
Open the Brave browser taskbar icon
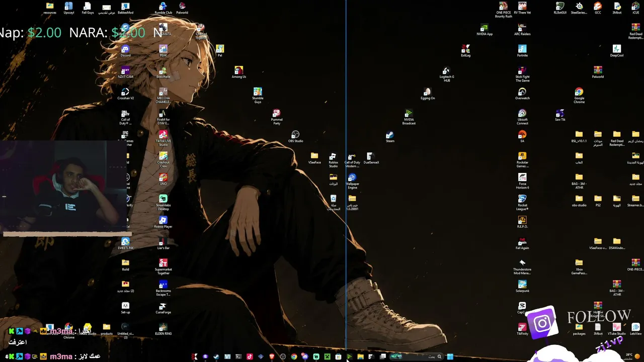(272, 356)
